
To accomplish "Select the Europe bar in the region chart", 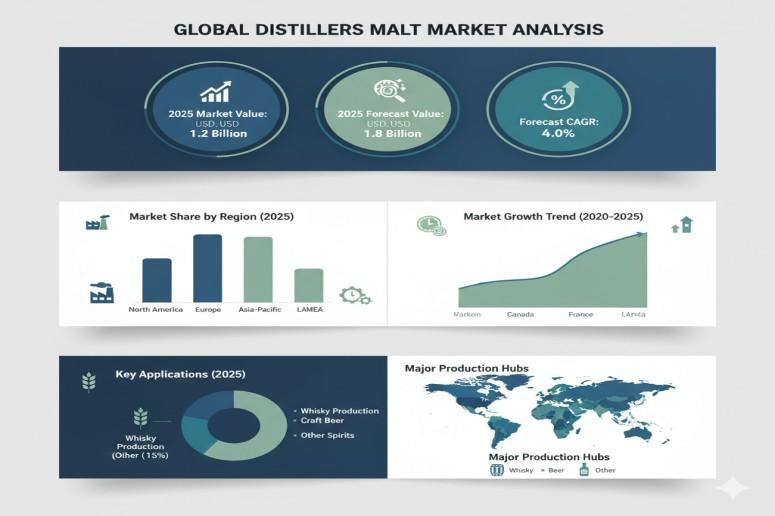I will click(x=207, y=268).
